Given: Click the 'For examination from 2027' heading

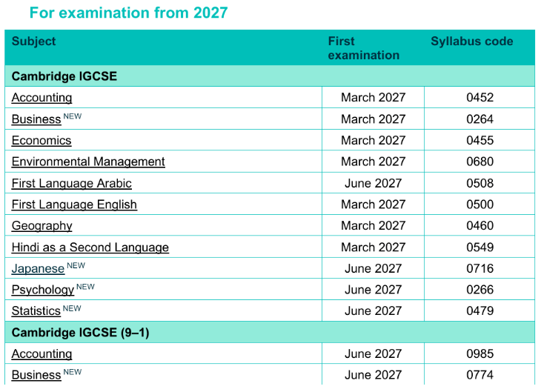Looking at the screenshot, I should click(128, 13).
